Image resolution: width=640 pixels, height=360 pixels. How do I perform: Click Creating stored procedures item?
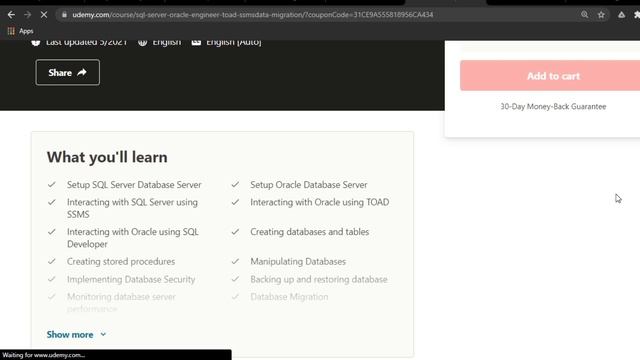tap(121, 262)
